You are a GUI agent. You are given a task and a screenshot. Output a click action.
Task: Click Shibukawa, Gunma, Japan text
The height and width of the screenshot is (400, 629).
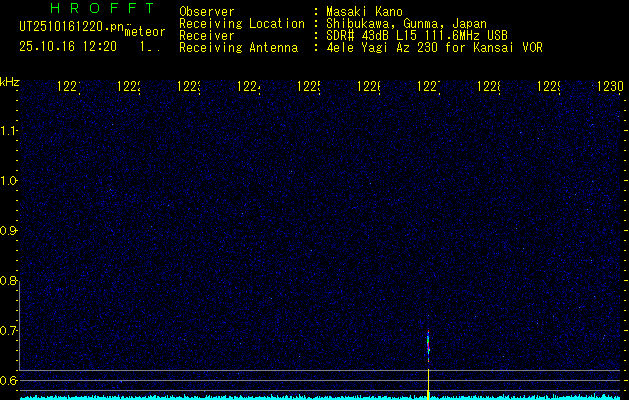point(406,24)
